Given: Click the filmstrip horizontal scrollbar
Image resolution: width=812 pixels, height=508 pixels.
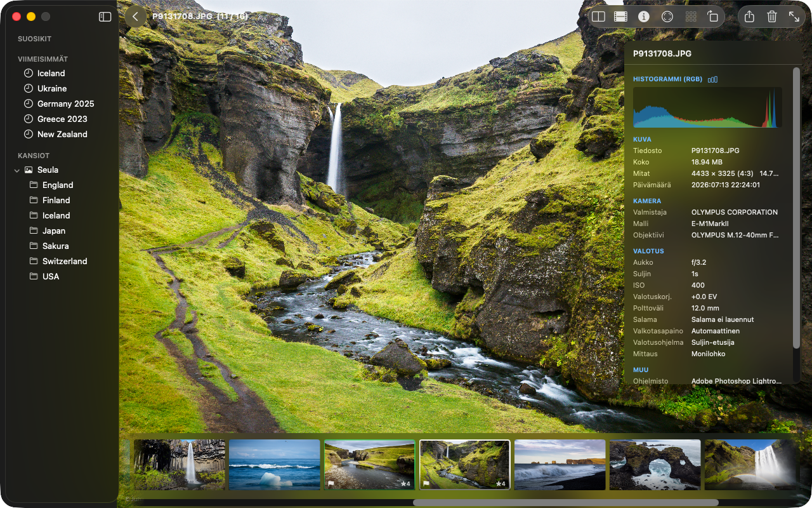Looking at the screenshot, I should pos(566,502).
